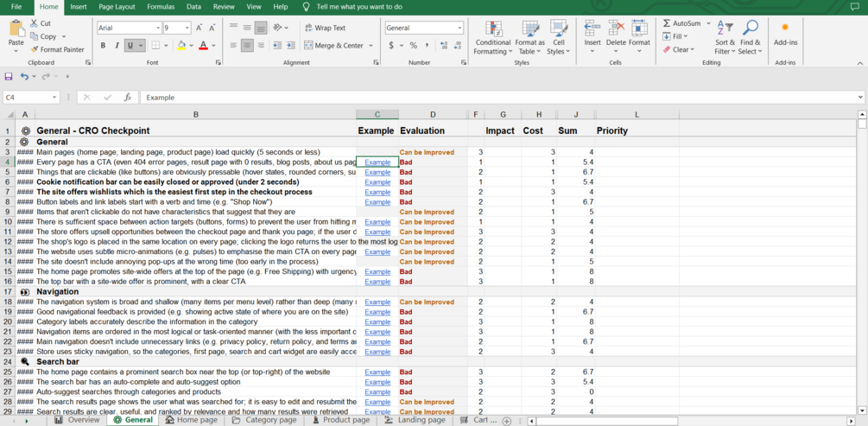Click the Fill Color bucket icon
Screen dimensions: 868x426
point(181,46)
